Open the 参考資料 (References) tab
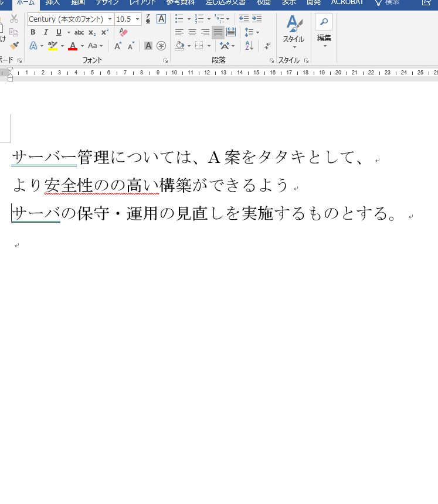 [x=180, y=2]
